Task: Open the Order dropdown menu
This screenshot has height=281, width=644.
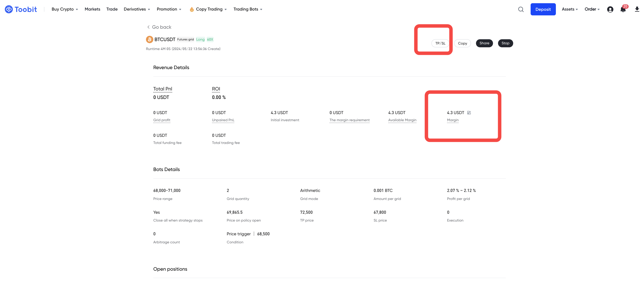Action: pos(592,9)
